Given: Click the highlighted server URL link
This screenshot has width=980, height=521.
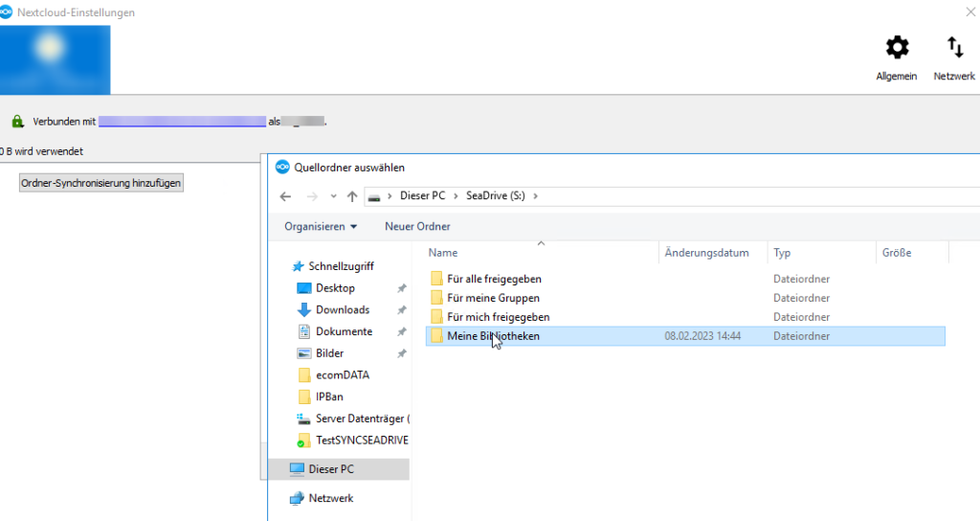Looking at the screenshot, I should tap(182, 122).
